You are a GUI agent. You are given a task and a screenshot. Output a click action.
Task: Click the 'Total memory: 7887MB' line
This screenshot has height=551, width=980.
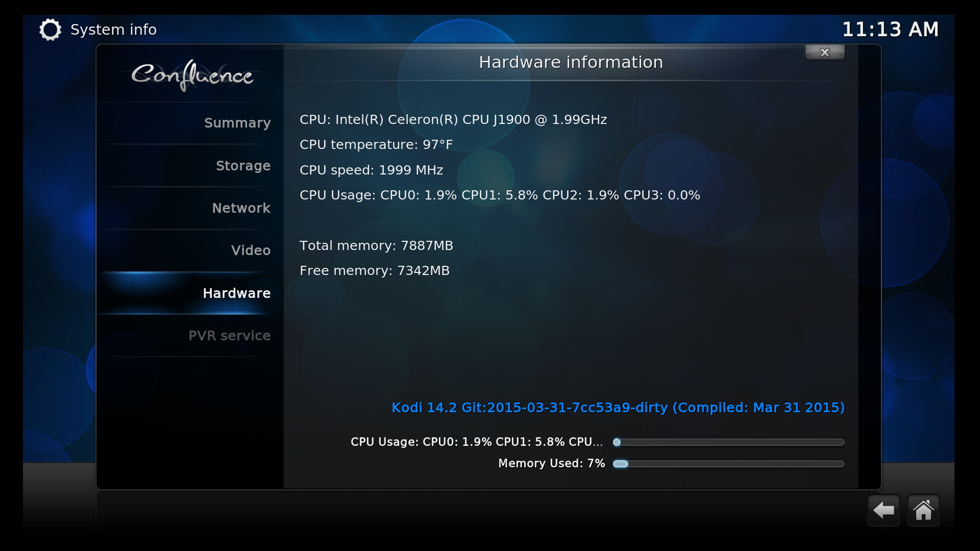pyautogui.click(x=376, y=246)
